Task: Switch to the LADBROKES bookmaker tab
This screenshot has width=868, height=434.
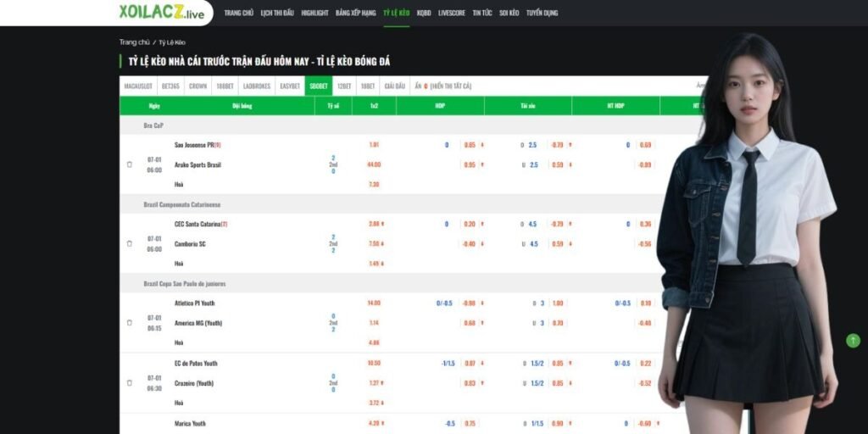Action: tap(256, 86)
